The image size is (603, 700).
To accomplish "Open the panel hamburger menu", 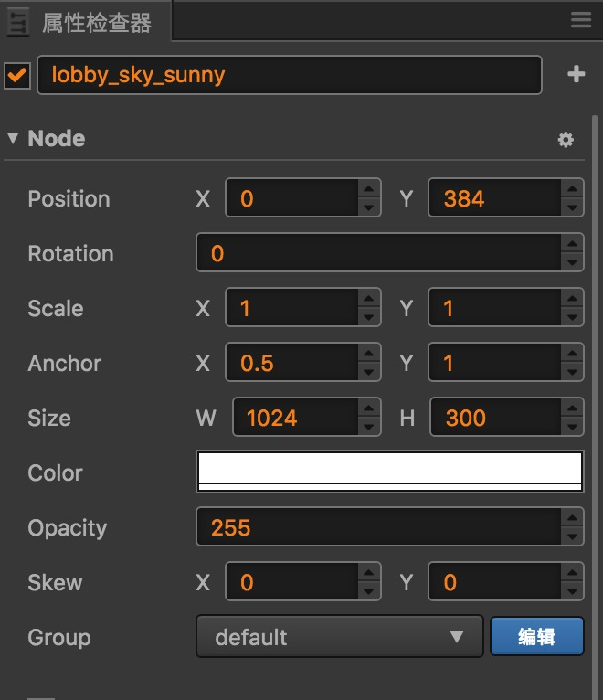I will [580, 20].
